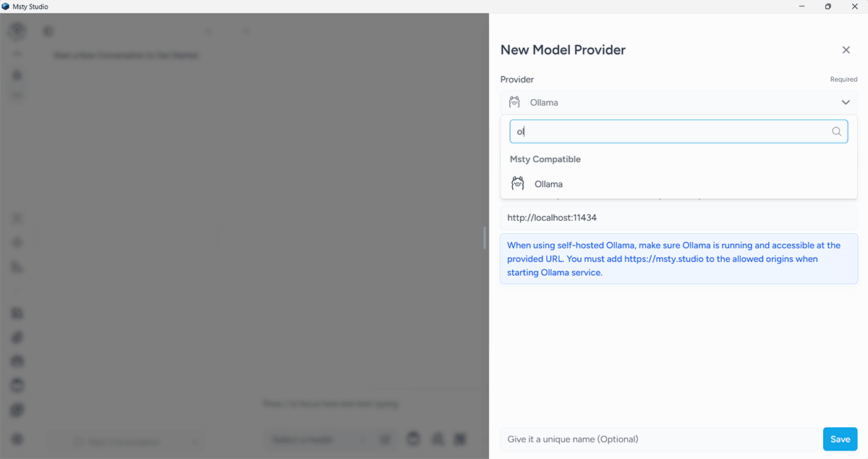Close the Msty Studio window
The image size is (868, 459).
click(855, 7)
